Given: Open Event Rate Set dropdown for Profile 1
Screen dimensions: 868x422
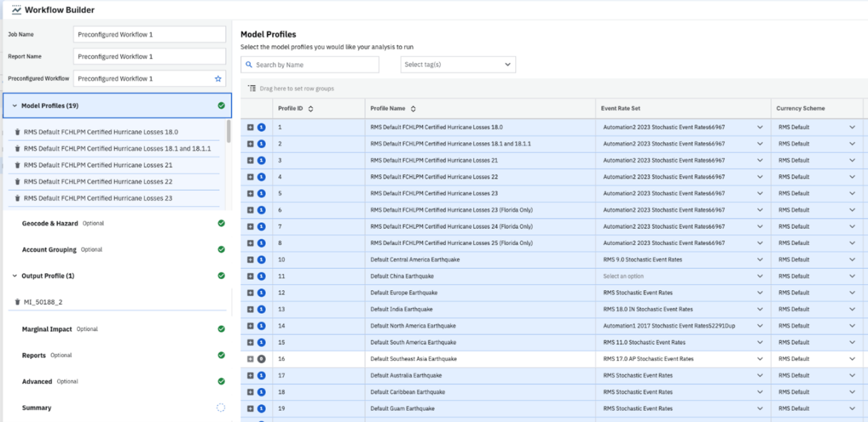Looking at the screenshot, I should 759,127.
